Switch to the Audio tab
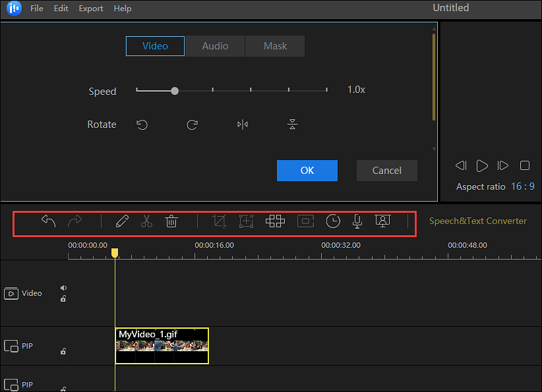 (215, 46)
